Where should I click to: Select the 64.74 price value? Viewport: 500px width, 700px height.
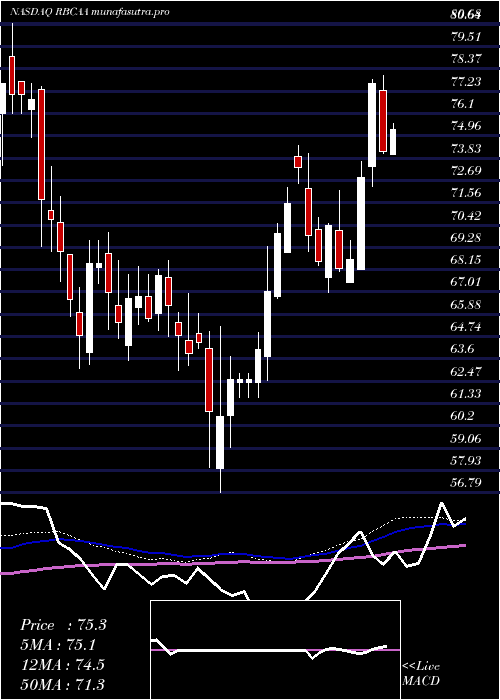(x=466, y=327)
